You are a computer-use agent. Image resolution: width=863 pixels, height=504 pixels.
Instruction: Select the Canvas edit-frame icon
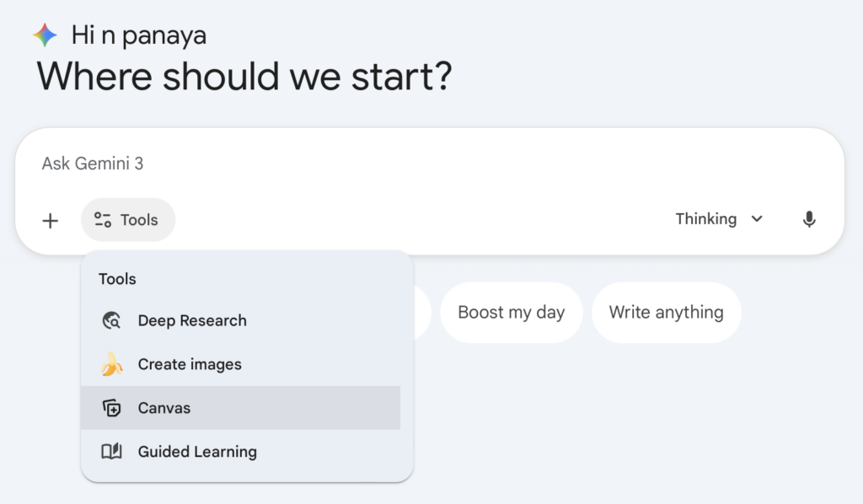click(x=112, y=408)
